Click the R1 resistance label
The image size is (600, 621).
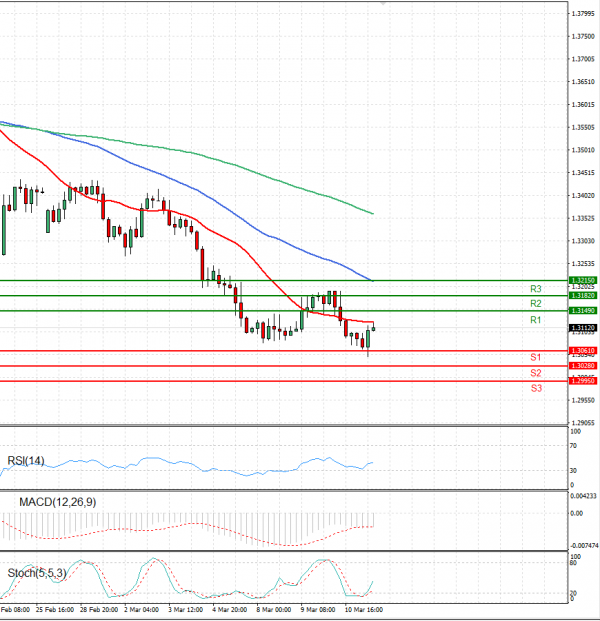pos(535,320)
